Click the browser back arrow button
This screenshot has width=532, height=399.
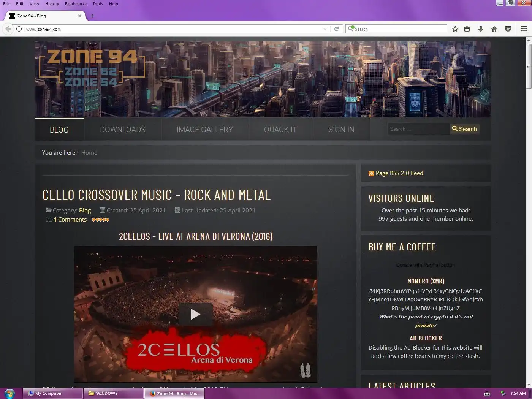coord(8,29)
